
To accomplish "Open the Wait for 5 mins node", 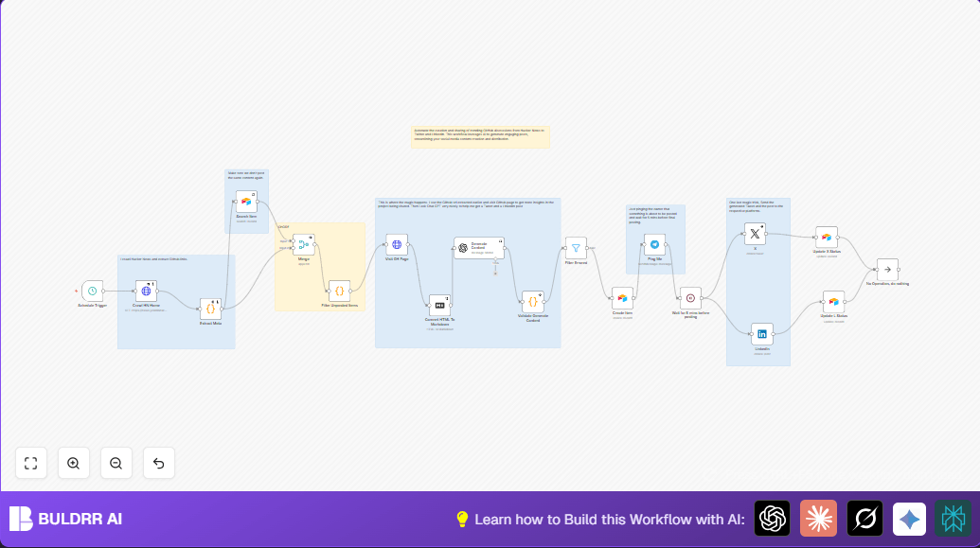I will pyautogui.click(x=690, y=298).
